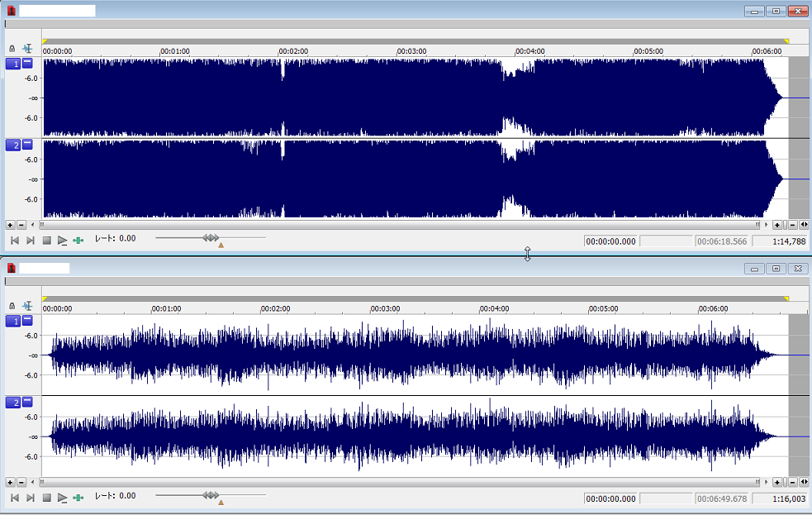812x515 pixels.
Task: Click the zoom-to-fit arrows icon in the lower window
Action: point(804,483)
